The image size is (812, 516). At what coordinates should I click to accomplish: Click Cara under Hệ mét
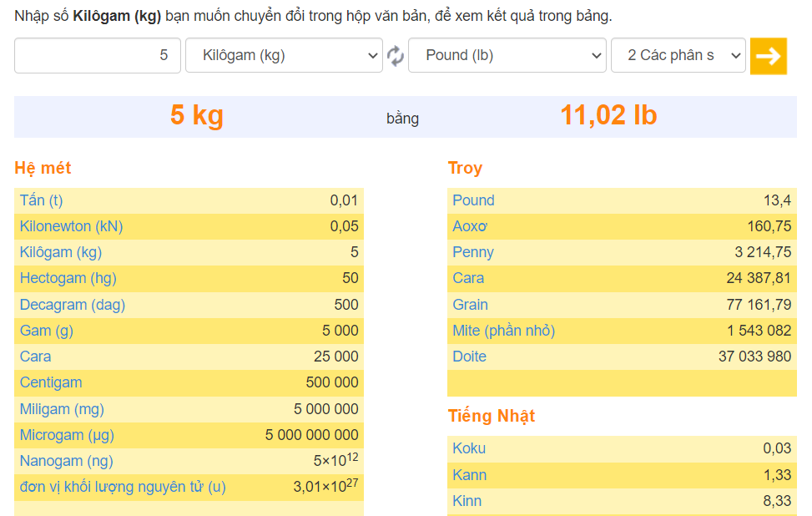click(x=34, y=357)
